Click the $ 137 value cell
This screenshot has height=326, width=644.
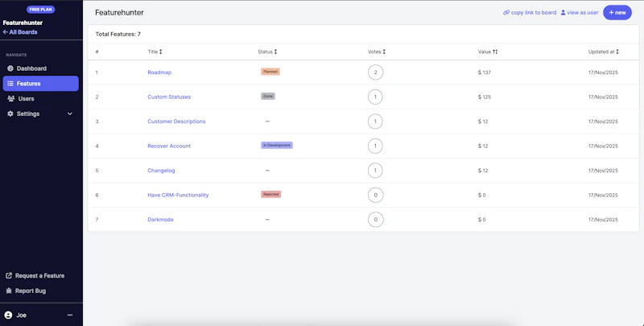click(x=485, y=72)
